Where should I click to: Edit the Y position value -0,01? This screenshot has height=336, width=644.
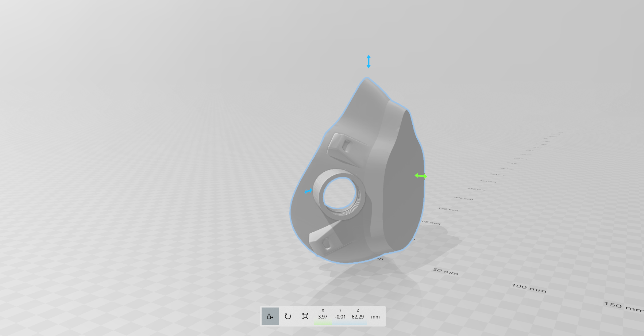(x=340, y=317)
